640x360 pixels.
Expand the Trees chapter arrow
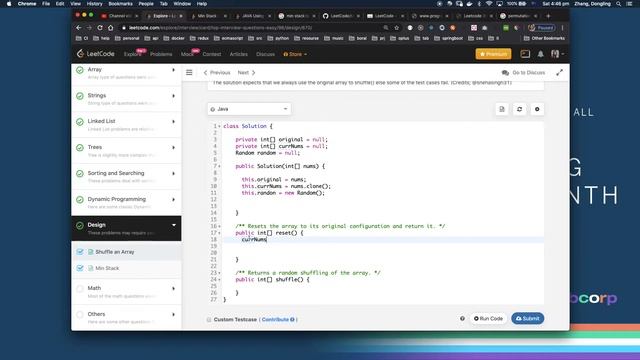tap(173, 148)
